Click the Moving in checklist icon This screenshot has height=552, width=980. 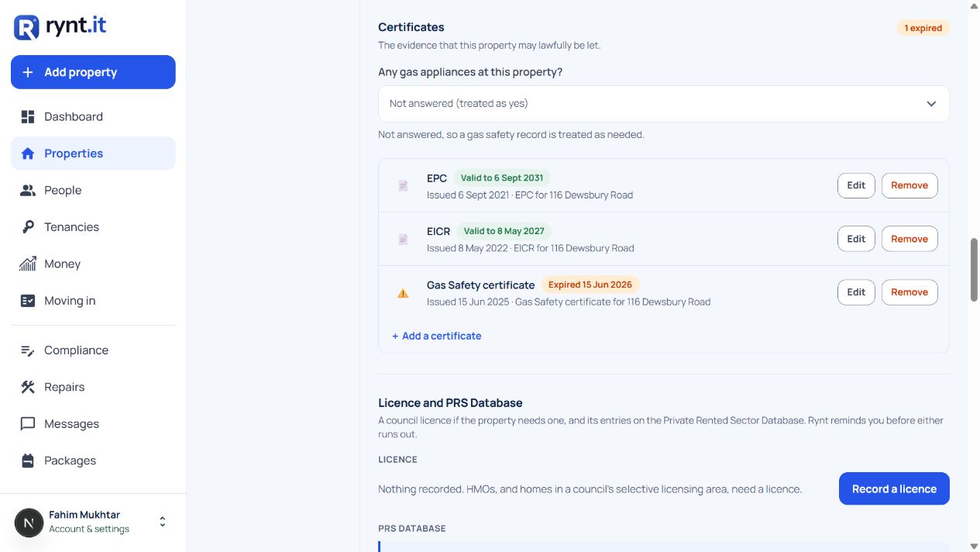coord(28,301)
